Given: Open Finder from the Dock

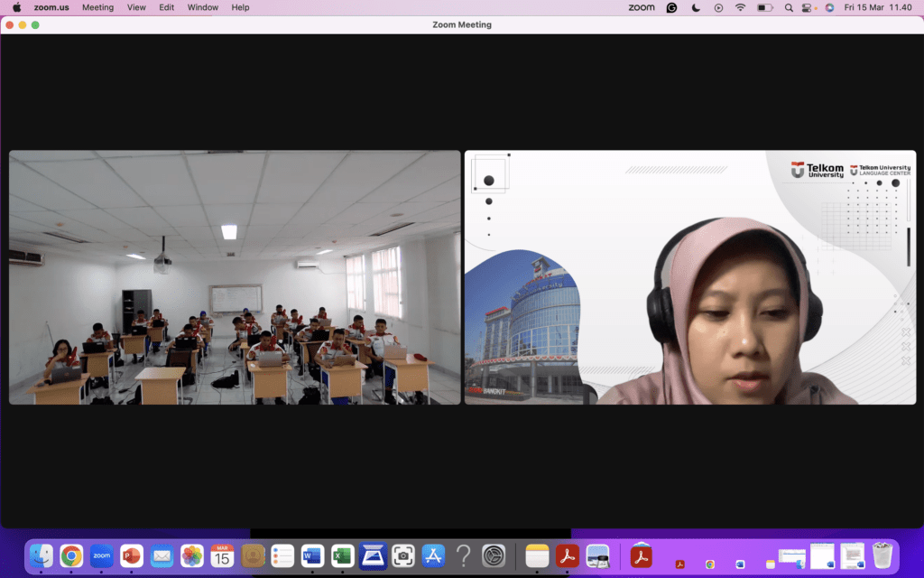Looking at the screenshot, I should point(41,556).
